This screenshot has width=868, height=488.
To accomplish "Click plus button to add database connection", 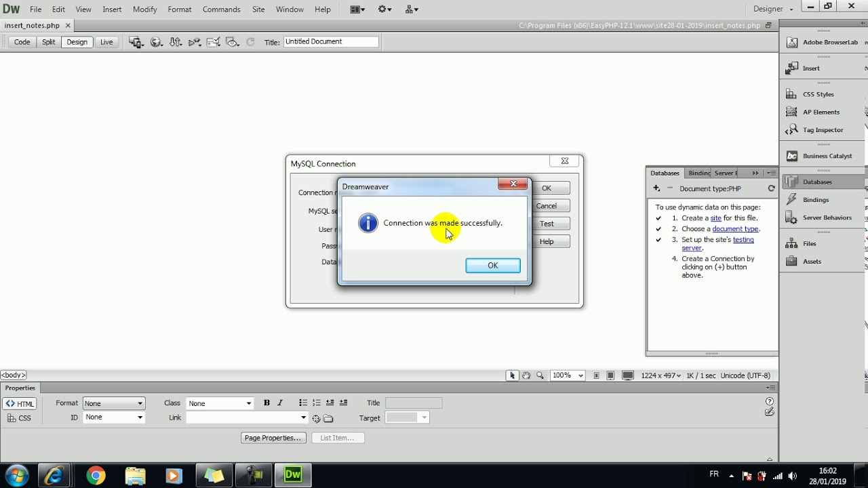I will pos(656,188).
